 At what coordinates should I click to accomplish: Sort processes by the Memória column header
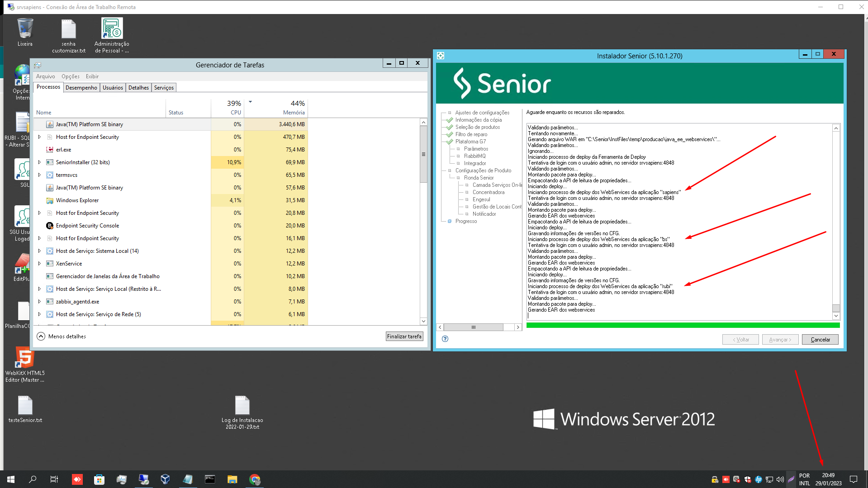click(x=276, y=108)
